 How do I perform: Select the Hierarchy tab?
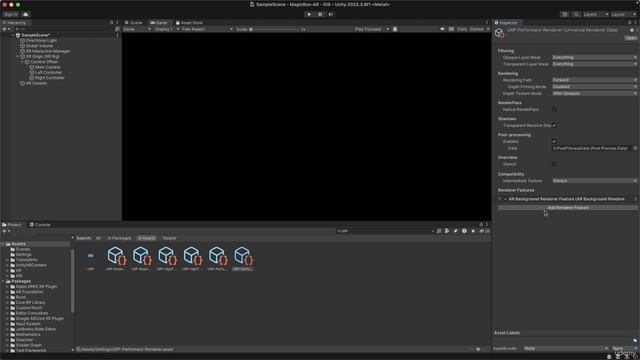pyautogui.click(x=15, y=23)
